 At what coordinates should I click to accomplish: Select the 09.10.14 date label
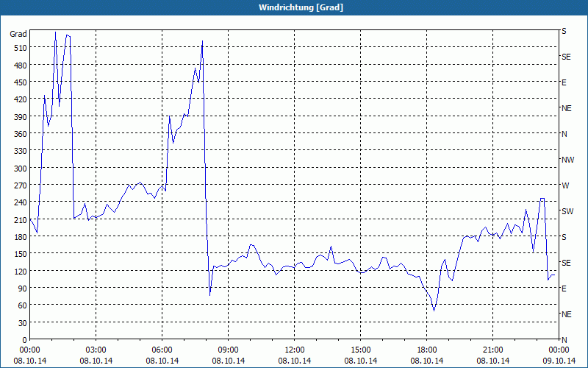559,361
